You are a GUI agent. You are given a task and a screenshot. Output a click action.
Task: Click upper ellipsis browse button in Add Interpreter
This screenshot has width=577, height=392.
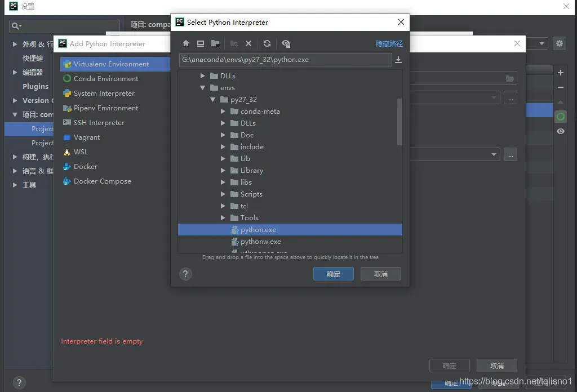(511, 98)
